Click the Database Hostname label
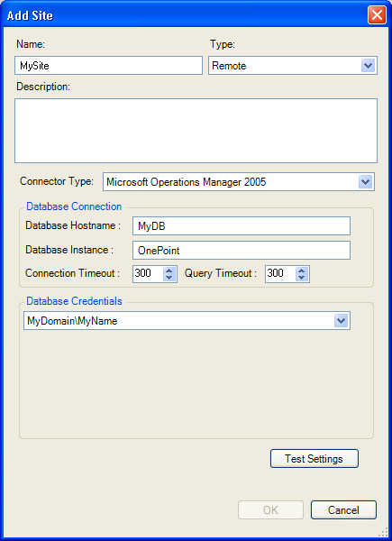Image resolution: width=392 pixels, height=541 pixels. 73,225
